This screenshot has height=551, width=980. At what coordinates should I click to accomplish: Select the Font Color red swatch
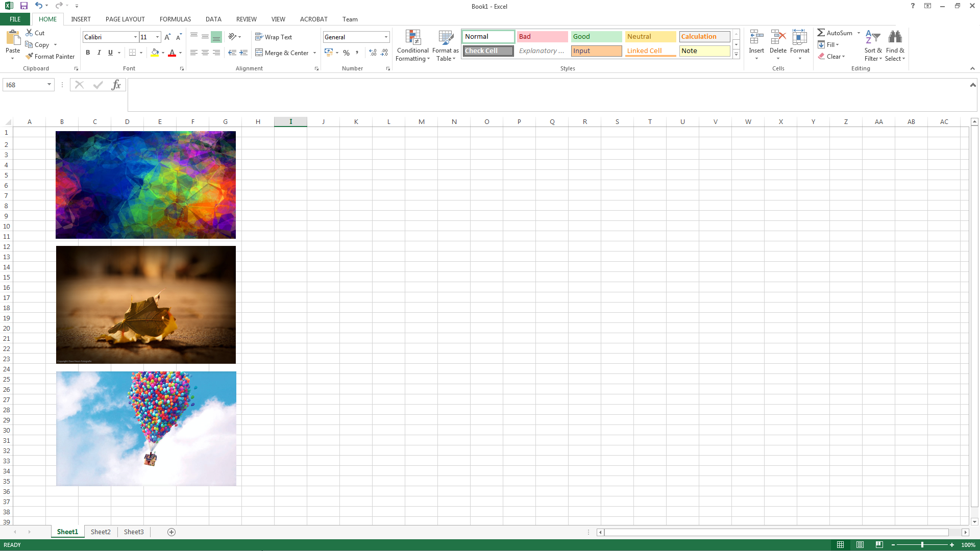[x=173, y=56]
